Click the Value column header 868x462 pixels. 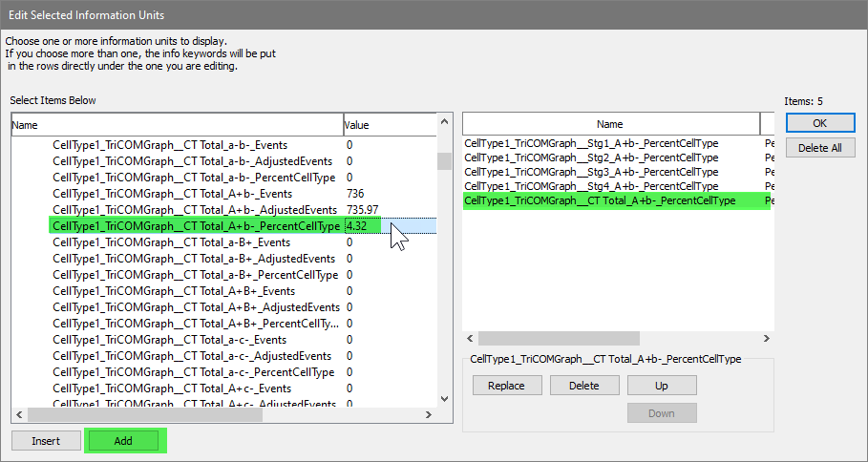click(x=388, y=125)
